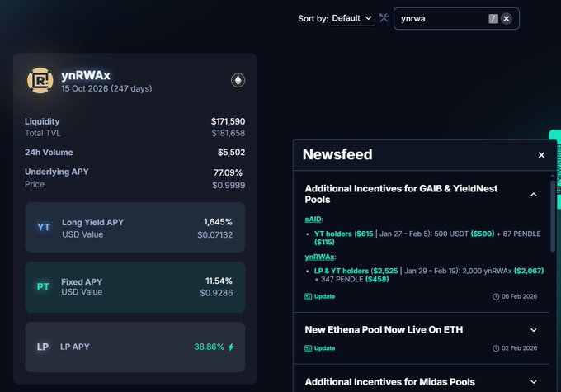Image resolution: width=561 pixels, height=392 pixels.
Task: Open the ynRWAx link in the newsfeed
Action: [319, 256]
